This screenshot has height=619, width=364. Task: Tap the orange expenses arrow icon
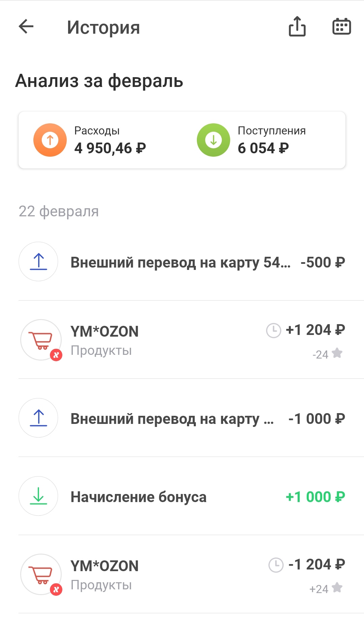(x=50, y=140)
